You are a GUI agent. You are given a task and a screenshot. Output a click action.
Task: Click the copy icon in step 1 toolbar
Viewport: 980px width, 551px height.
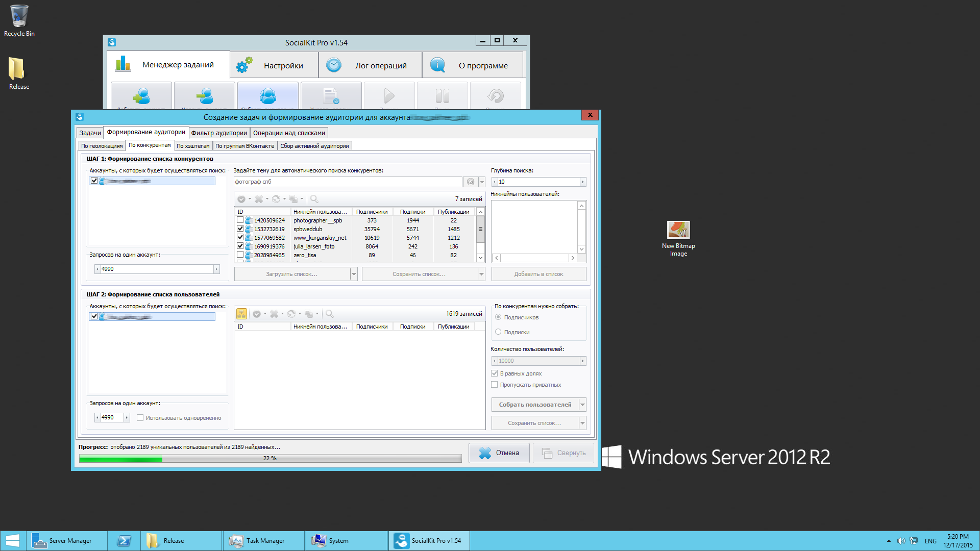(x=293, y=199)
